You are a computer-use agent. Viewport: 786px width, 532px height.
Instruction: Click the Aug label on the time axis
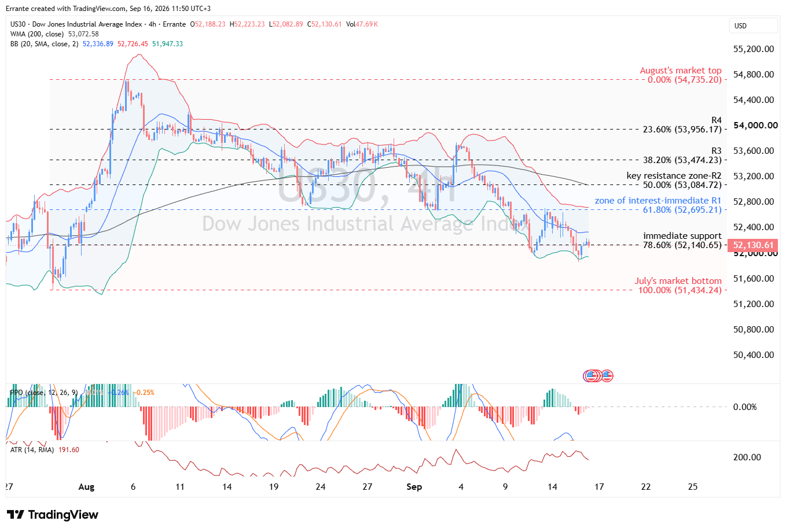pyautogui.click(x=86, y=487)
